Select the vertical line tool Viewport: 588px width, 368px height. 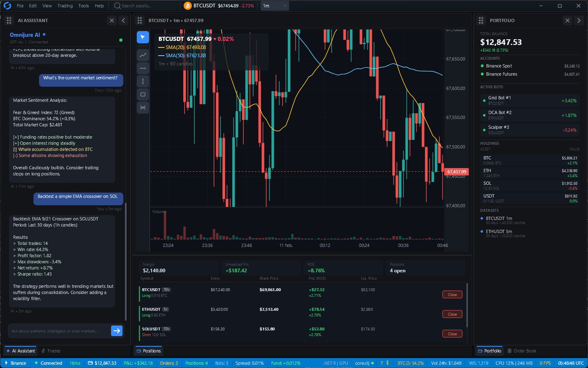click(143, 81)
